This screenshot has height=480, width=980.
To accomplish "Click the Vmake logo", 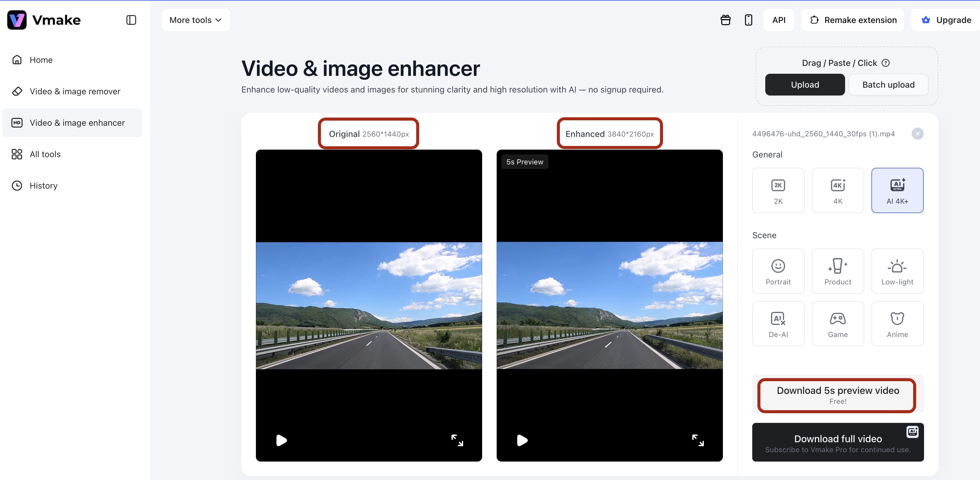I will tap(44, 20).
